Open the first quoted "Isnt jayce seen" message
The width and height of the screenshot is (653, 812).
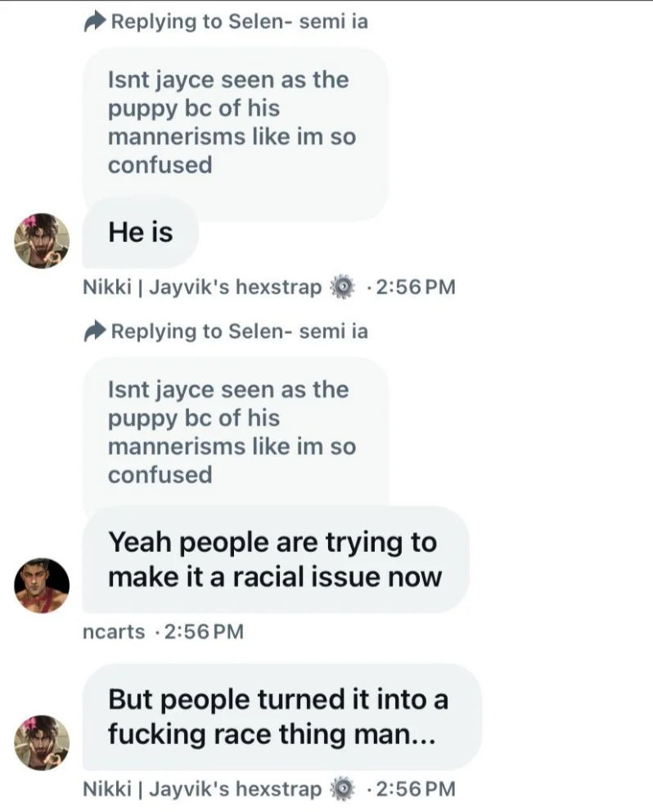pyautogui.click(x=236, y=133)
